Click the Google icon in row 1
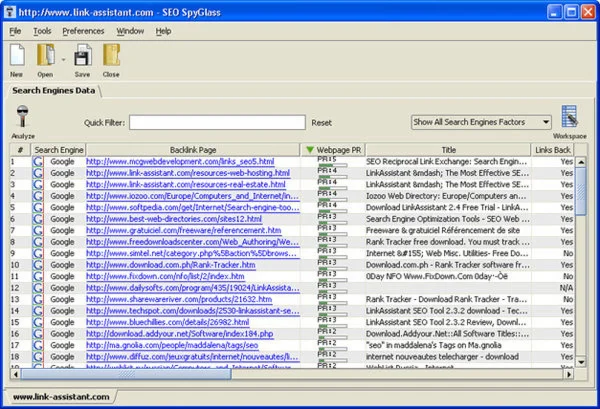600x409 pixels. click(38, 161)
